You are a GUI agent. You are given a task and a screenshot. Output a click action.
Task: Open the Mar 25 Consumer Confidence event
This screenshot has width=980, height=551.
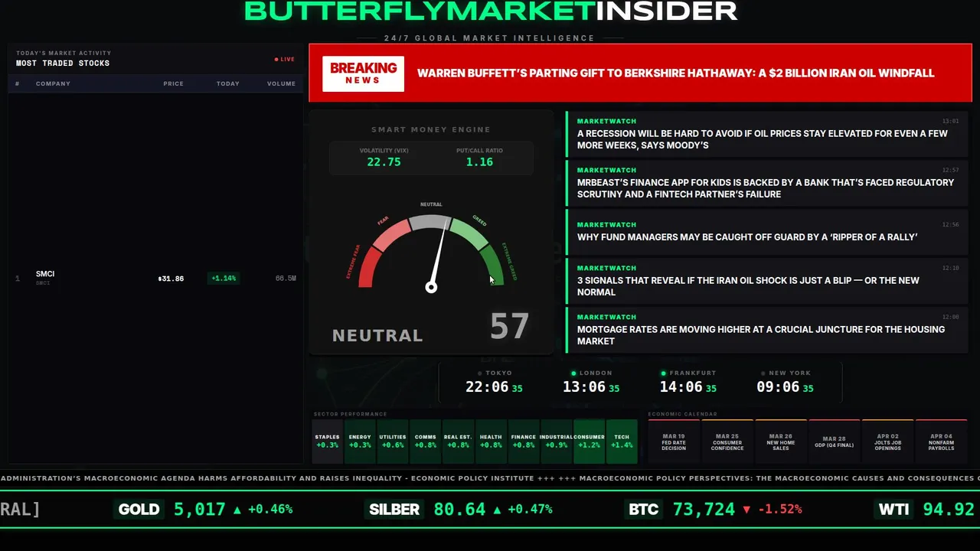tap(727, 442)
